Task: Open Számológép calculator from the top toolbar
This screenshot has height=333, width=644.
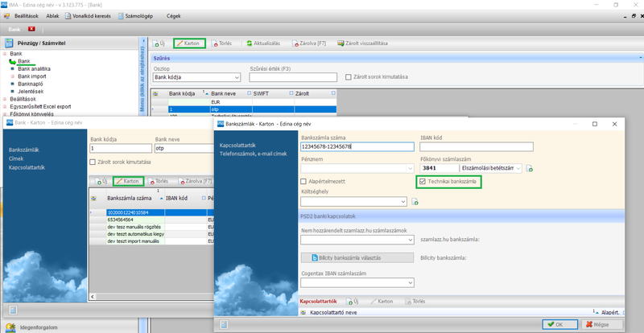Action: coord(120,15)
